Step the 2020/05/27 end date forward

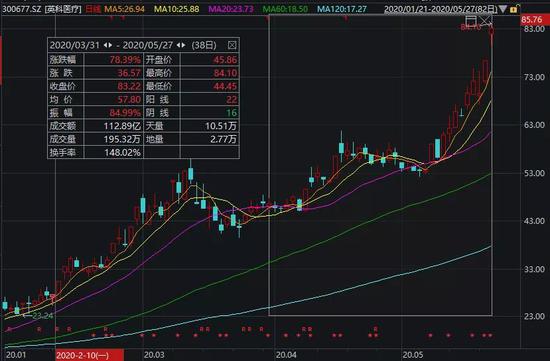click(183, 45)
